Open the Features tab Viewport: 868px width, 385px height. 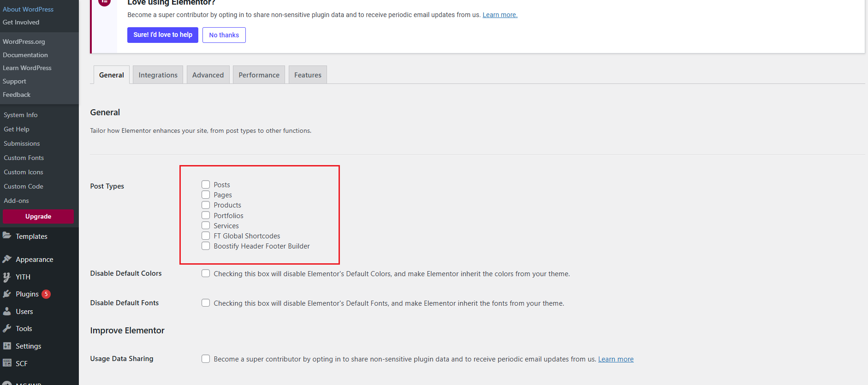coord(308,75)
